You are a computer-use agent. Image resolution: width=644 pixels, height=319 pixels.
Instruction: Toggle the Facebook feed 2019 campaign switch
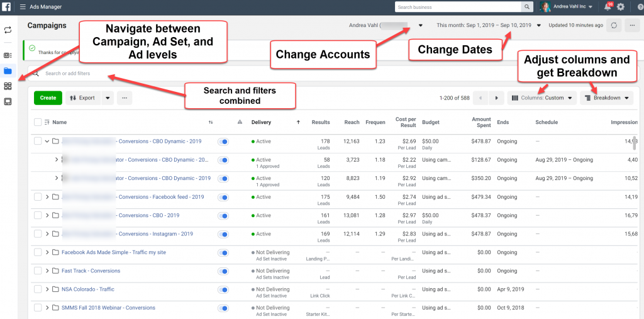[x=223, y=197]
